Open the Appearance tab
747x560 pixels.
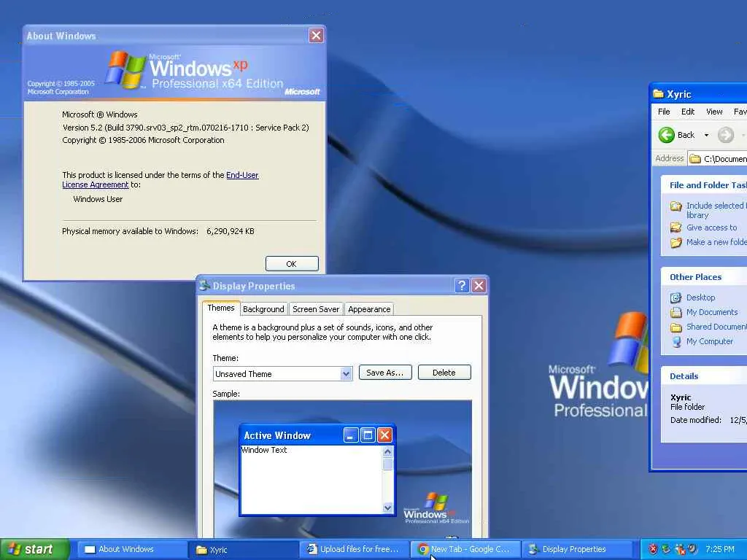tap(369, 309)
